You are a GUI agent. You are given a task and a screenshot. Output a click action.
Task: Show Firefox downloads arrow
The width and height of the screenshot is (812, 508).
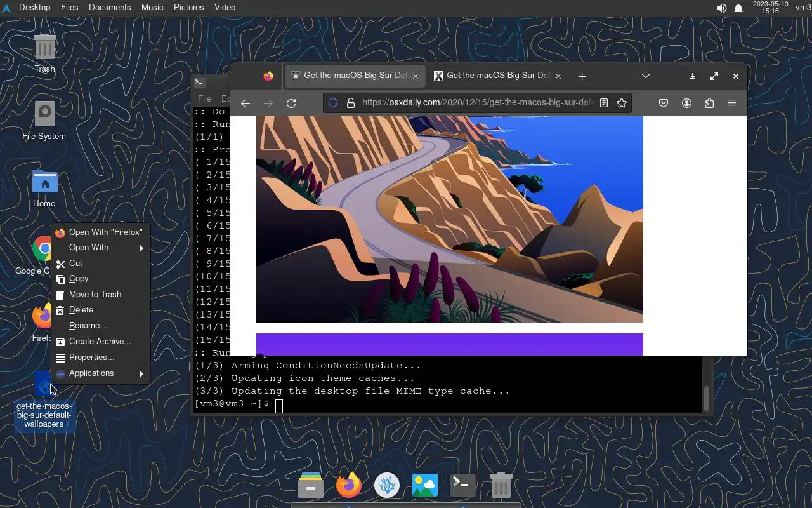click(693, 76)
